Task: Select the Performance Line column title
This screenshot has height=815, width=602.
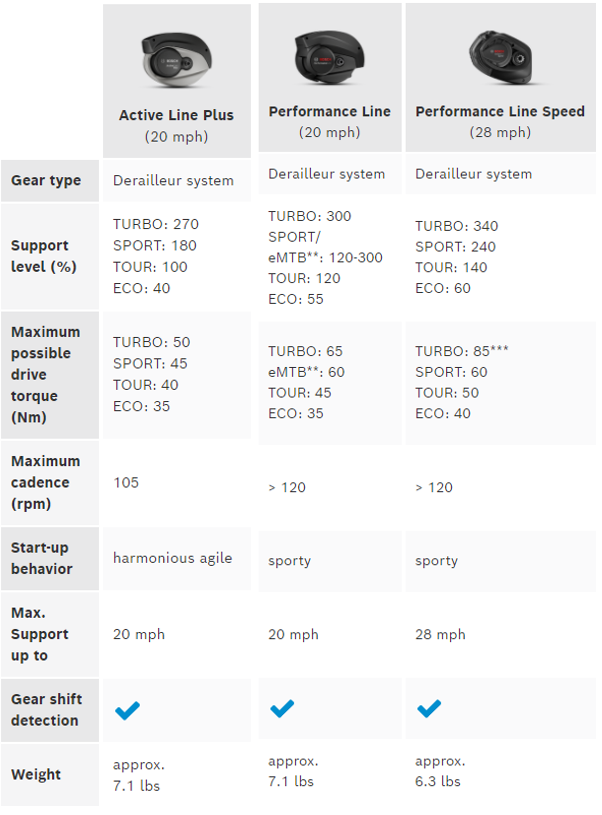Action: [x=329, y=112]
